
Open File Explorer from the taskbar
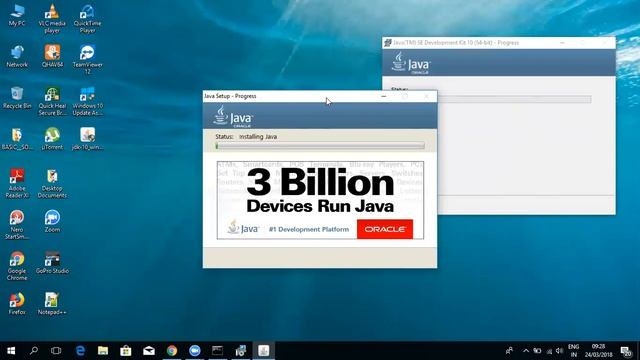click(103, 351)
